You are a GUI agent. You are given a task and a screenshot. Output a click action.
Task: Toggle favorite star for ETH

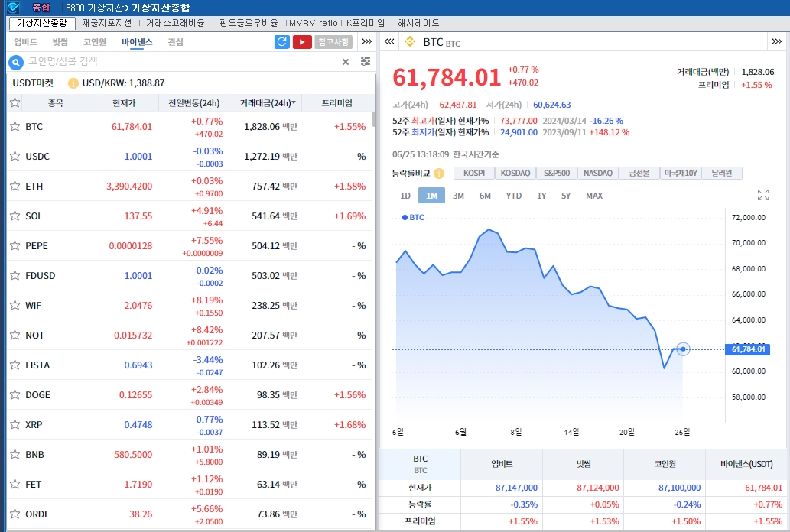coord(15,186)
